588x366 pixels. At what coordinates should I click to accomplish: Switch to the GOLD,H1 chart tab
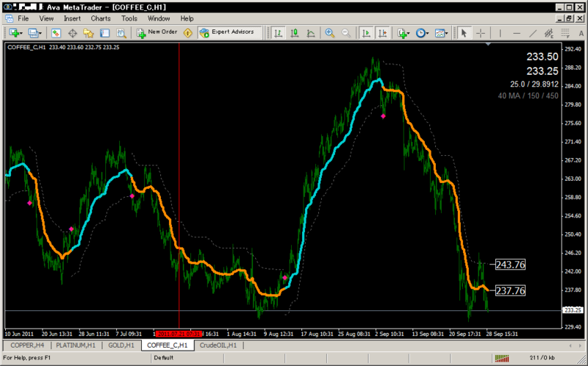pyautogui.click(x=121, y=345)
